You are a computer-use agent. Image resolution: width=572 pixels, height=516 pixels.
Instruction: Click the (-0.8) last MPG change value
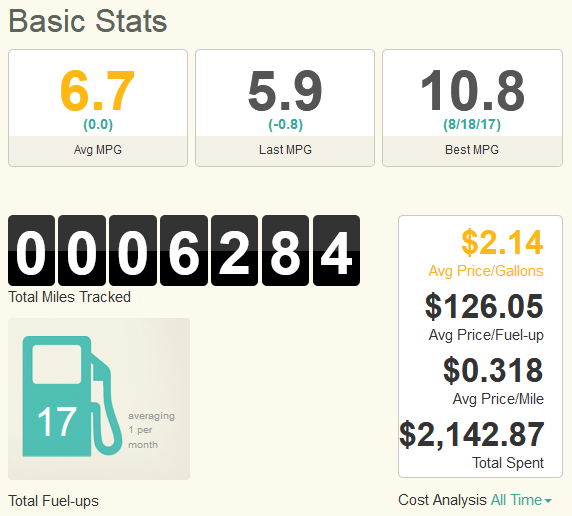pyautogui.click(x=285, y=124)
